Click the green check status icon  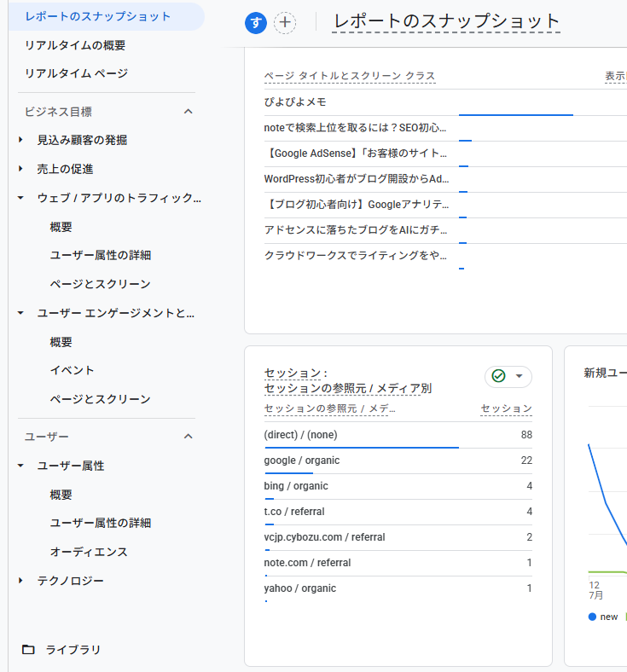[498, 376]
